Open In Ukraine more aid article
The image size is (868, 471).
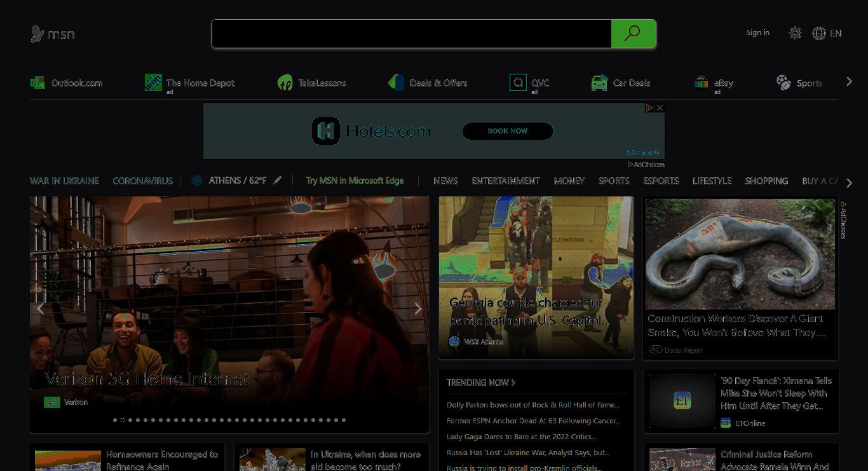point(365,460)
